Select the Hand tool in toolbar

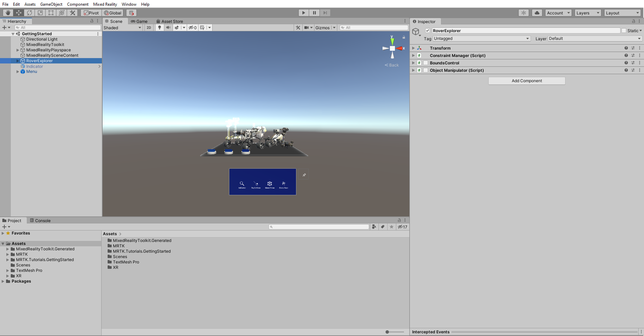(8, 13)
